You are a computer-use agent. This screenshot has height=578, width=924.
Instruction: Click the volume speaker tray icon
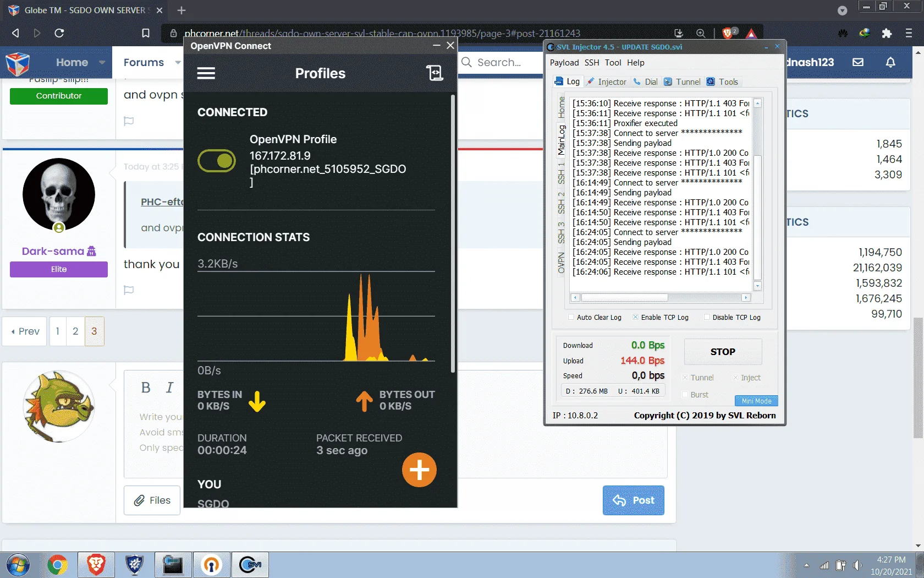pos(857,565)
